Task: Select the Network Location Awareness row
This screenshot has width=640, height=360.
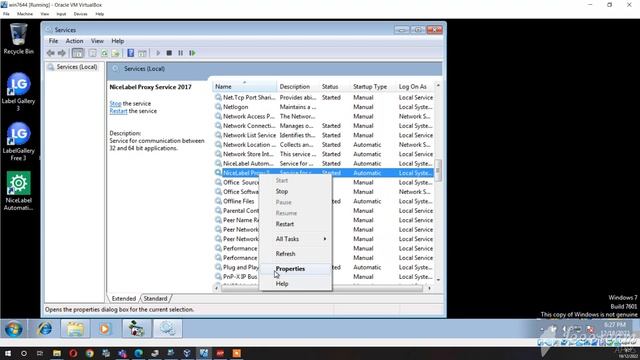Action: point(324,144)
